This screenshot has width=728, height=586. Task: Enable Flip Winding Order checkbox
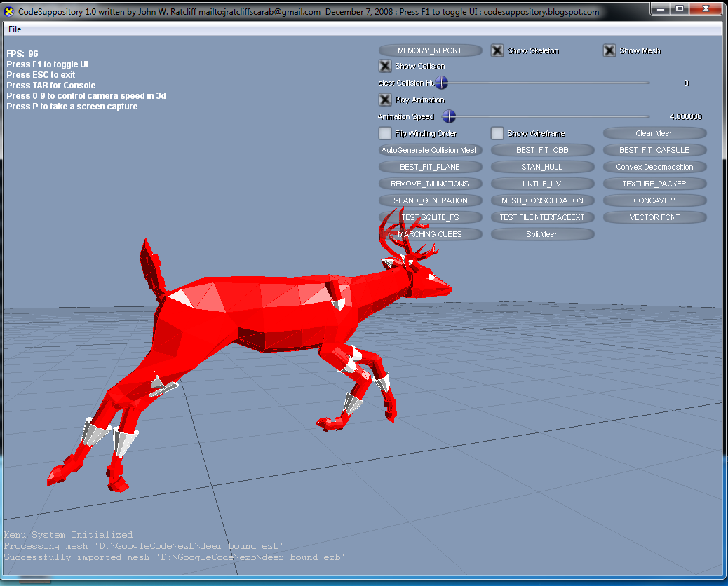385,134
